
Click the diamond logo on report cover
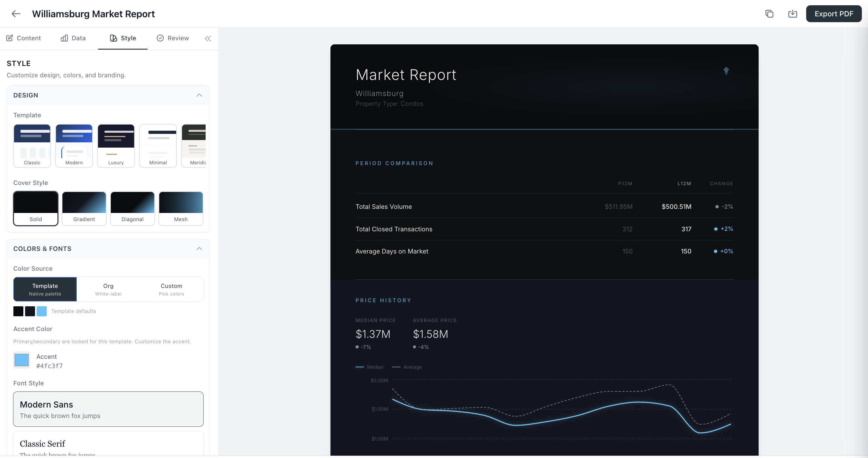coord(726,71)
